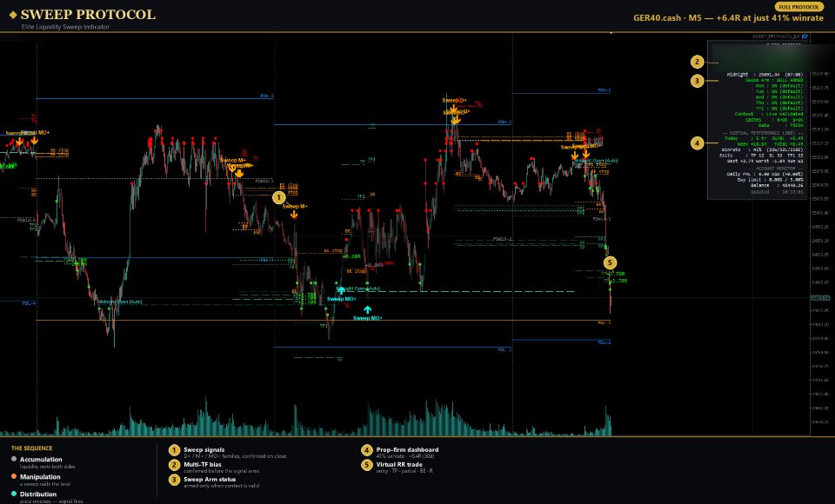Viewport: 835px width, 504px height.
Task: Click the 'Sweep signals' legend entry
Action: [204, 450]
